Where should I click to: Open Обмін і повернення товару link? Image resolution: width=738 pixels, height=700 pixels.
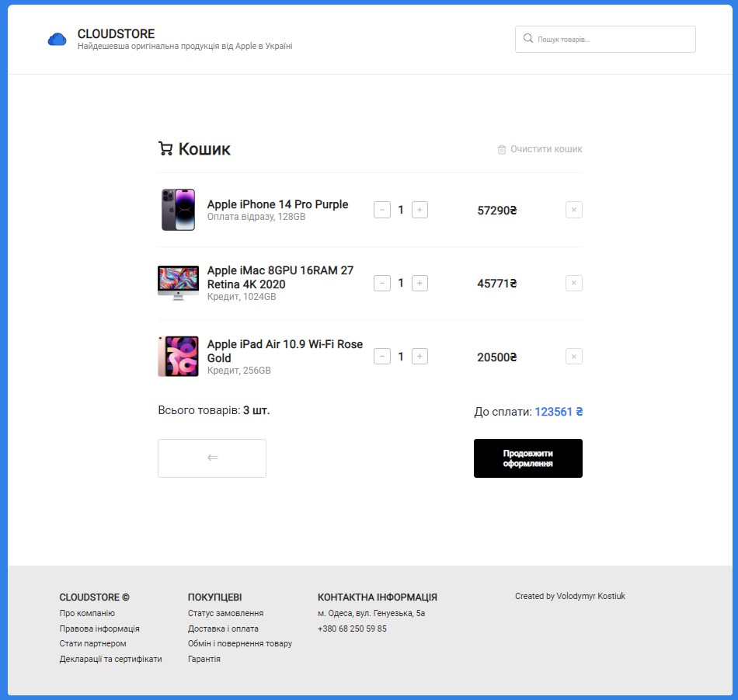click(x=240, y=643)
